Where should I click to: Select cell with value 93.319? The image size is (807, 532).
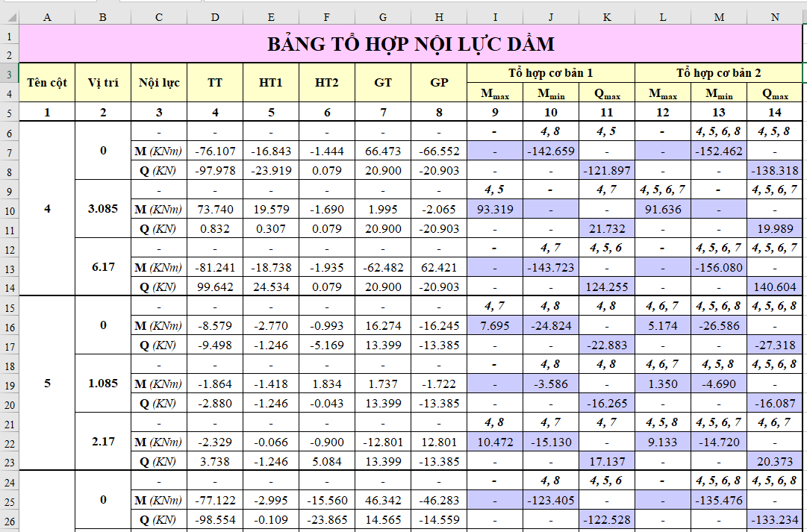(x=495, y=210)
